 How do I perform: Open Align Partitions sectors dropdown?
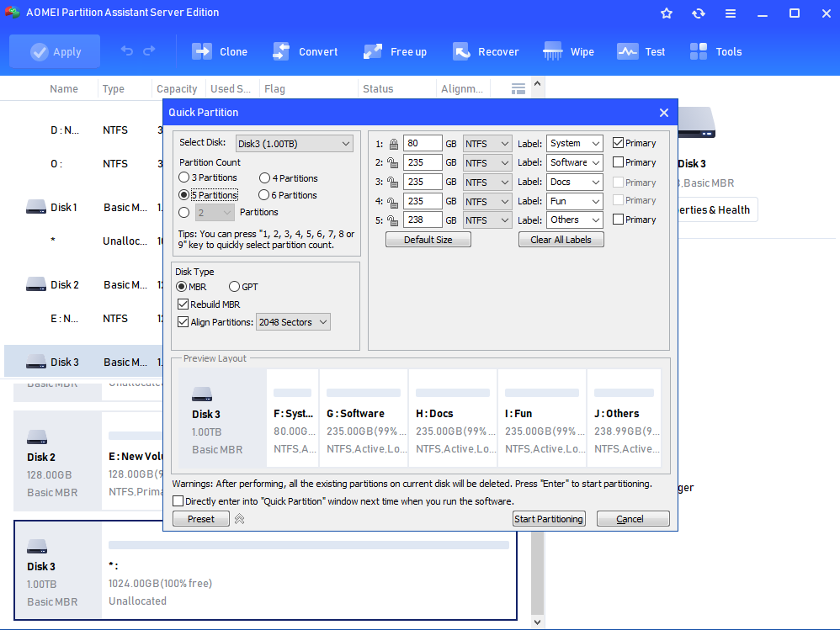pyautogui.click(x=293, y=322)
